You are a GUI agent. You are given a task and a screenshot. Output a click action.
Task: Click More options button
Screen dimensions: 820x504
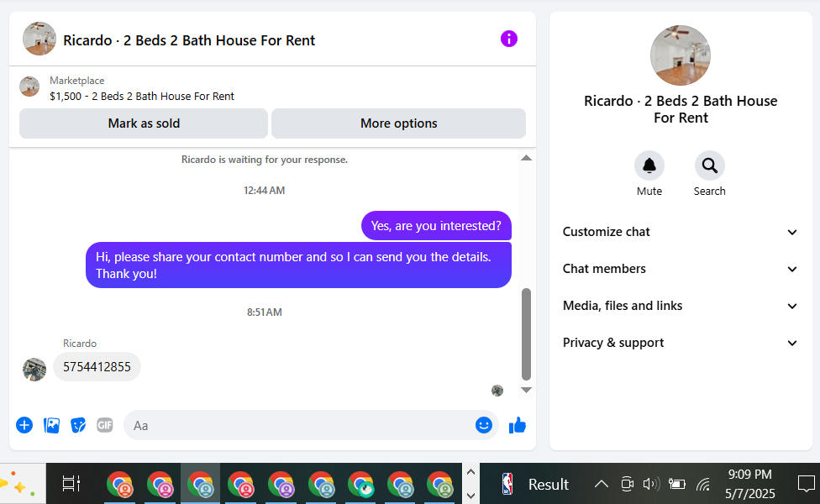[x=398, y=123]
